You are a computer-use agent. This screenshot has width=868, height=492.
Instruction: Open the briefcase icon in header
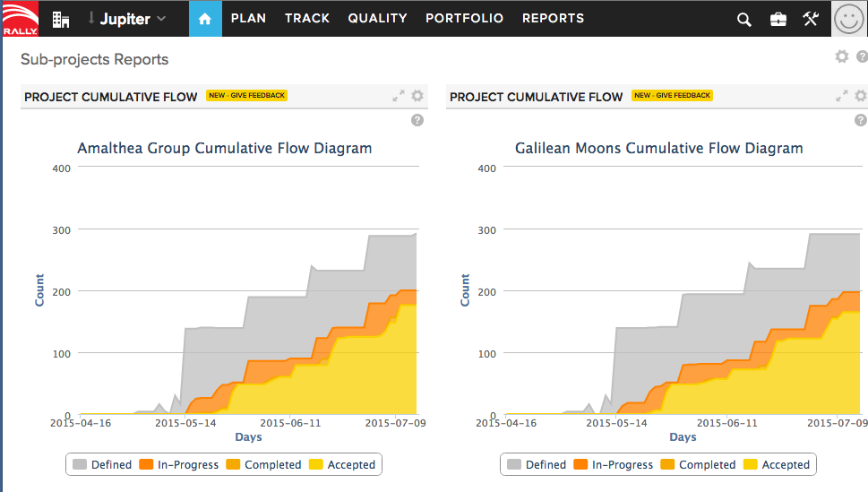(778, 20)
